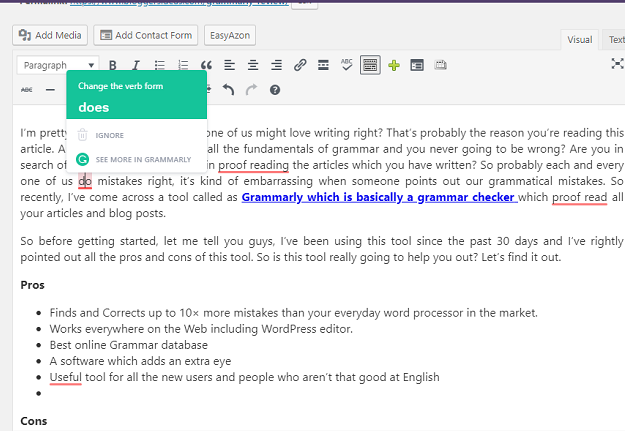Switch to the Visual editor tab
This screenshot has width=625, height=431.
coord(580,39)
